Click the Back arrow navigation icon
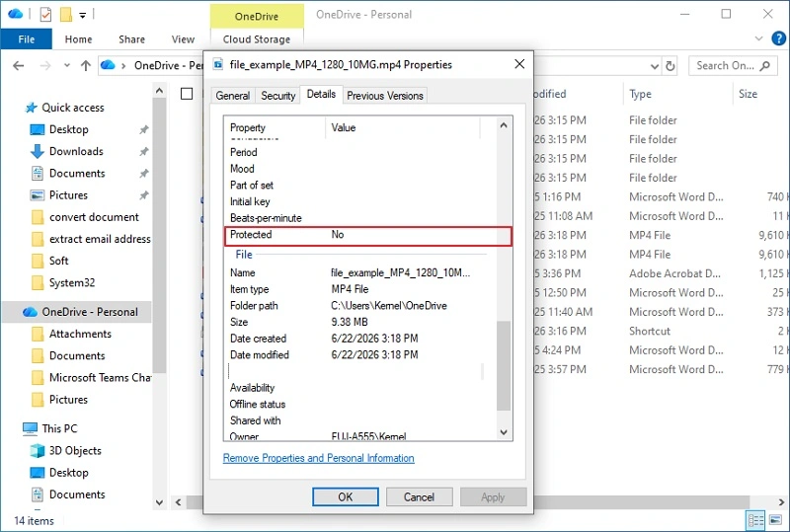Screen dimensions: 790x532 (x=19, y=65)
